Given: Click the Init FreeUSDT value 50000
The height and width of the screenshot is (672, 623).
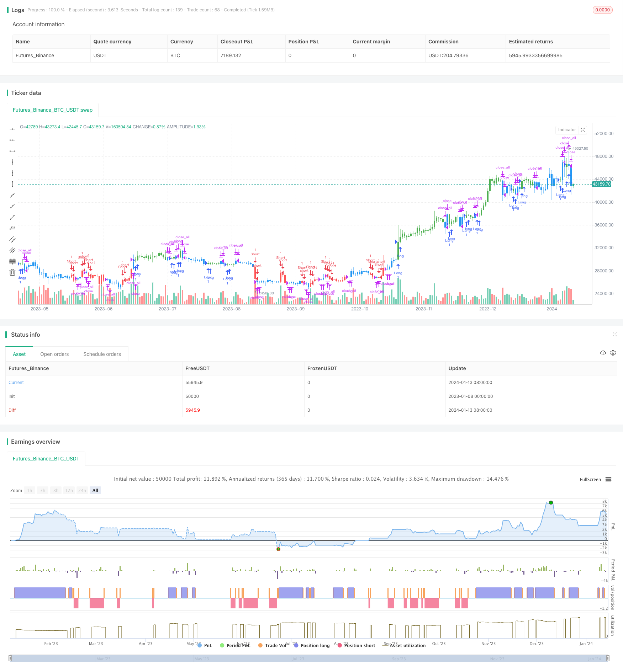Looking at the screenshot, I should (x=192, y=396).
